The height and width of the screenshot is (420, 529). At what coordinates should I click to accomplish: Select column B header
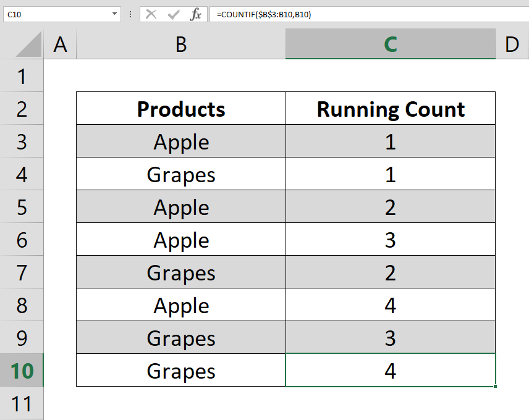[x=181, y=44]
